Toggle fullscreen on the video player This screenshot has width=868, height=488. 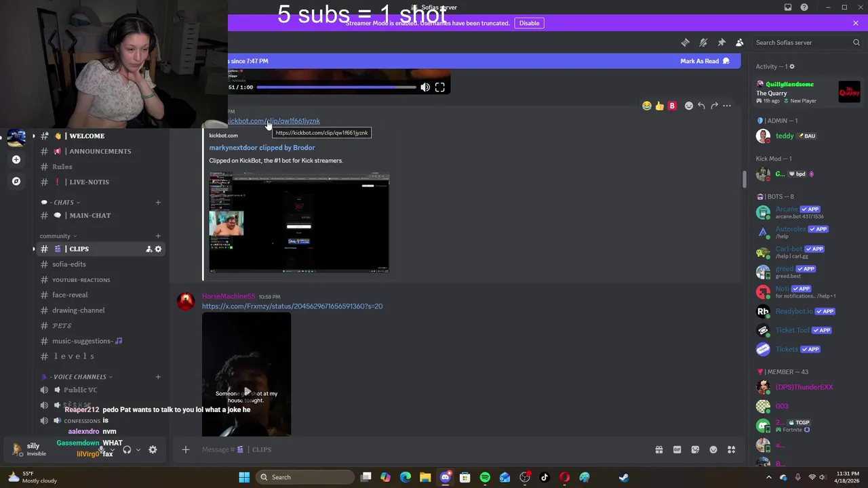(x=440, y=87)
